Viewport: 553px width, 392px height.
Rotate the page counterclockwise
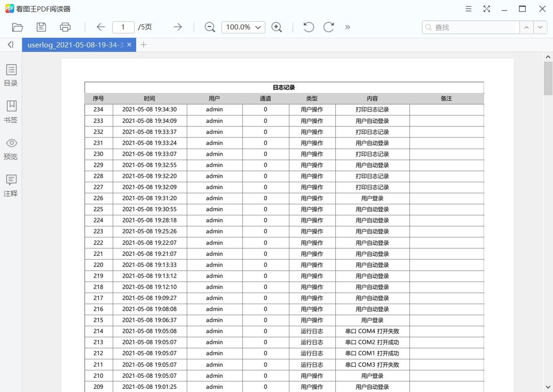(309, 27)
